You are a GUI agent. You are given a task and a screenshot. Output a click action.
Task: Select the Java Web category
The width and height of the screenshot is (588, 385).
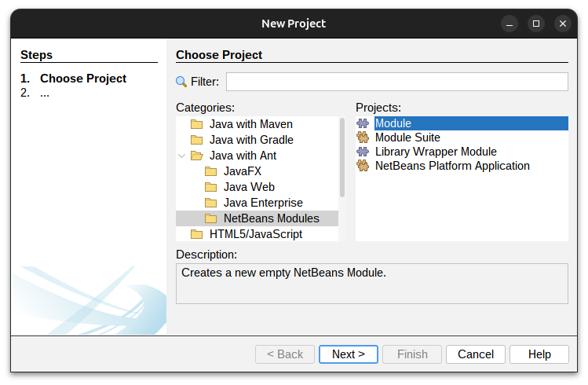tap(249, 187)
